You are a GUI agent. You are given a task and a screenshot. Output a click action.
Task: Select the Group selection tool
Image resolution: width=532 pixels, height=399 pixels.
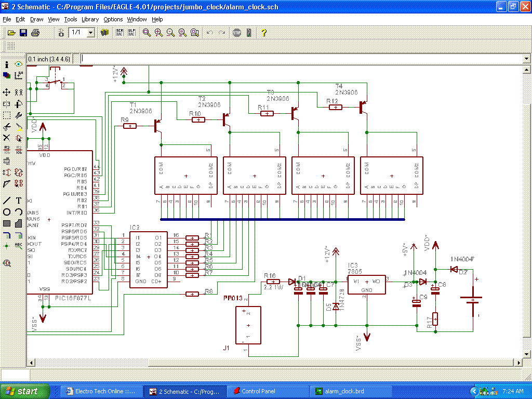(6, 115)
